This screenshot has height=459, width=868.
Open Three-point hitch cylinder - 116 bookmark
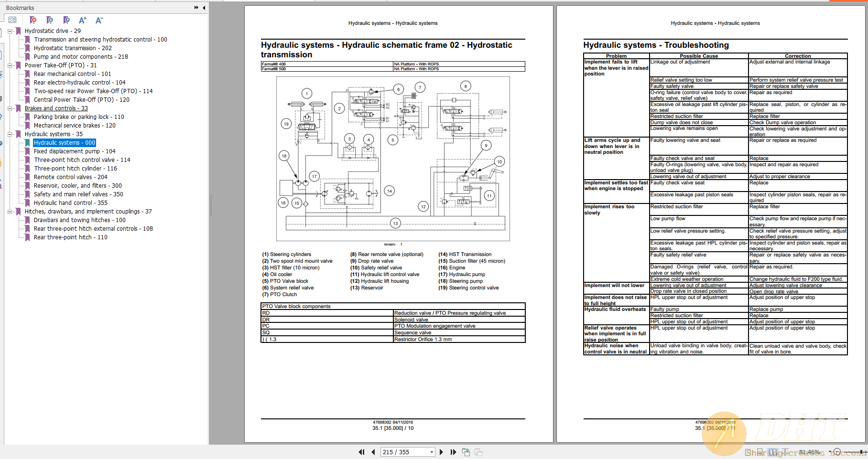(x=76, y=168)
